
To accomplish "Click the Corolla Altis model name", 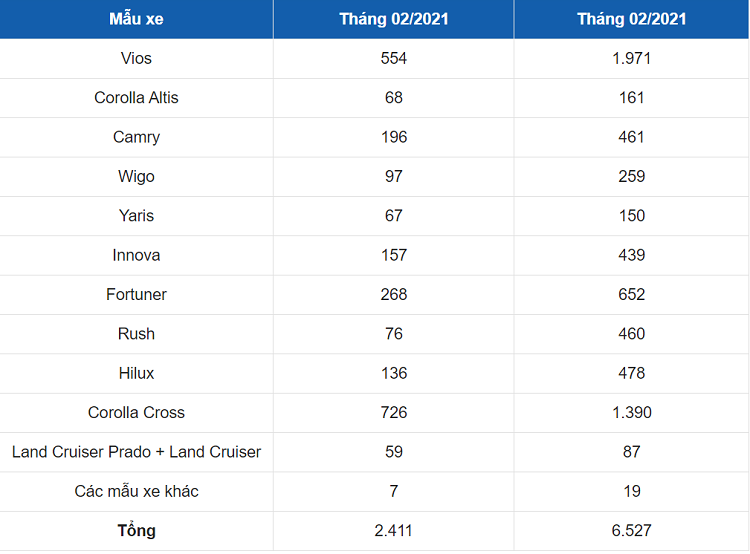I will [x=136, y=98].
